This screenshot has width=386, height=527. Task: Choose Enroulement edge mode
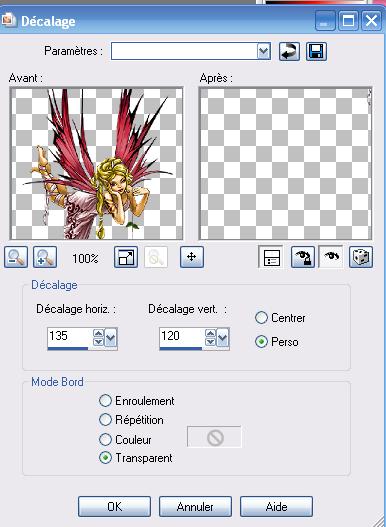[105, 401]
